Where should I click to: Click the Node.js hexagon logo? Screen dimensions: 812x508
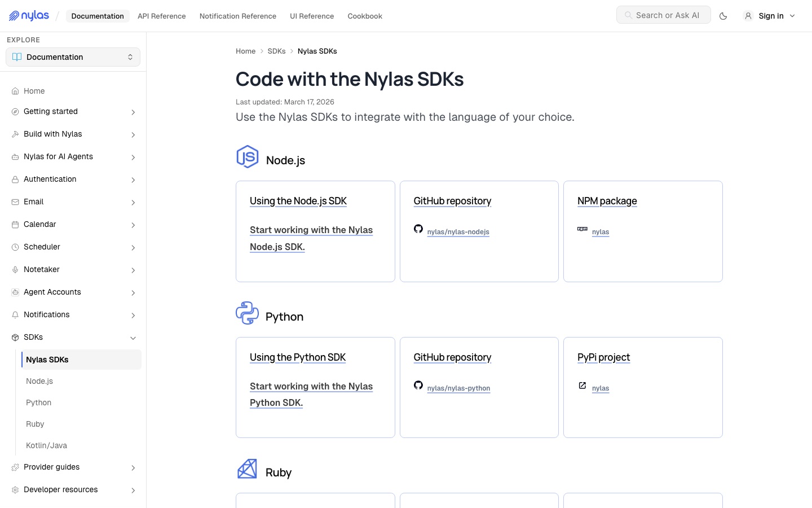(248, 157)
